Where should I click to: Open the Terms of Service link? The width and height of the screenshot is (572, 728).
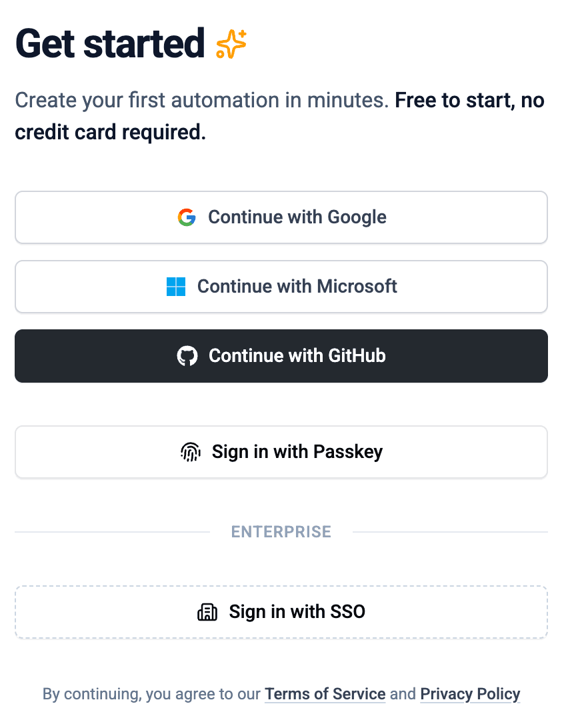(325, 694)
